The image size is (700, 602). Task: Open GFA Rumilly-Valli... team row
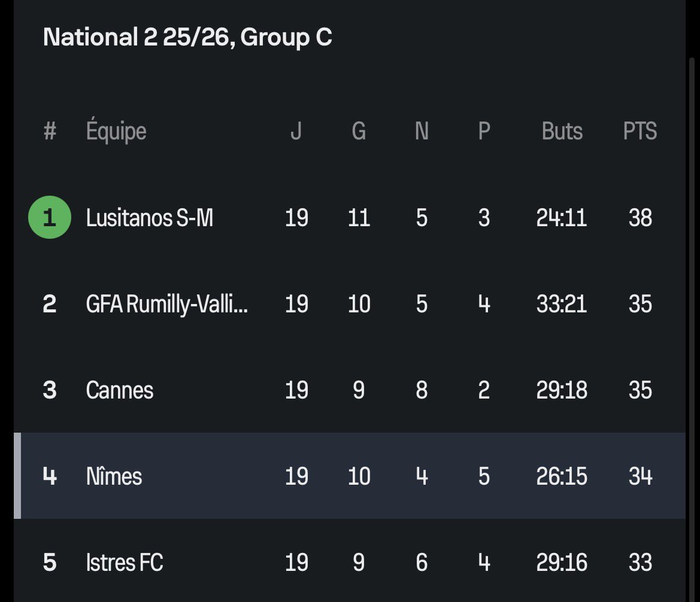coord(350,304)
